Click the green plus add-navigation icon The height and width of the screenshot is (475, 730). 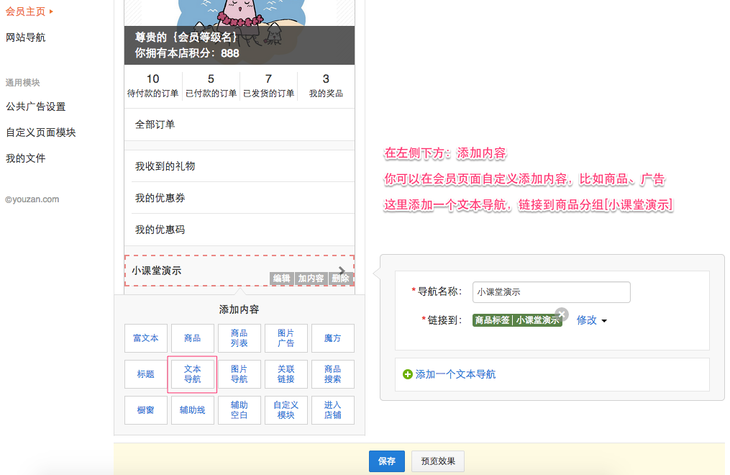click(407, 374)
